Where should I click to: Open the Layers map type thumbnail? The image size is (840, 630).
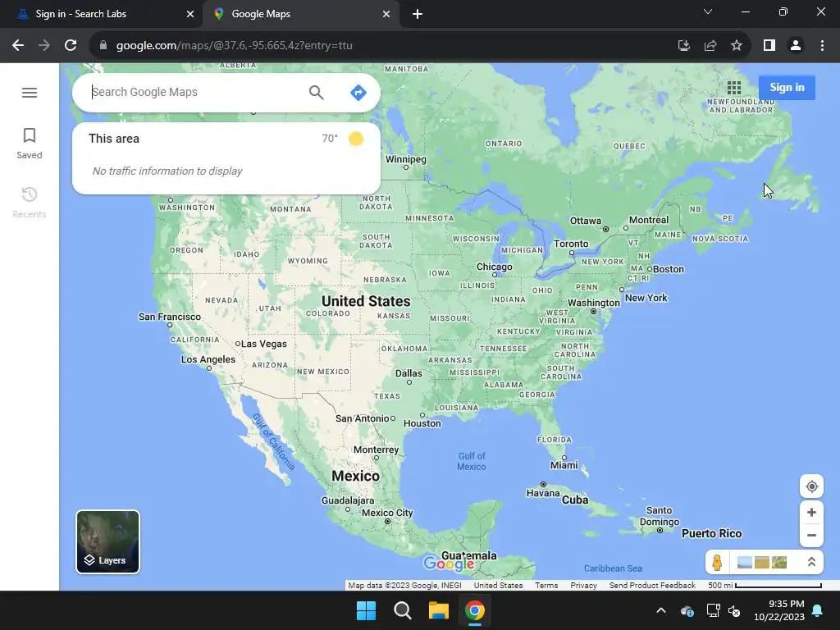point(107,541)
